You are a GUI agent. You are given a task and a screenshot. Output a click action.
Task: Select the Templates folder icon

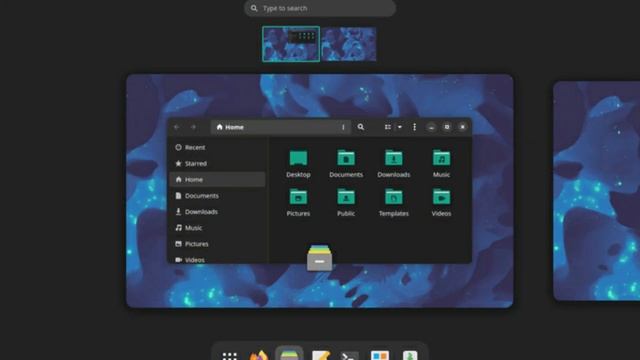point(393,197)
